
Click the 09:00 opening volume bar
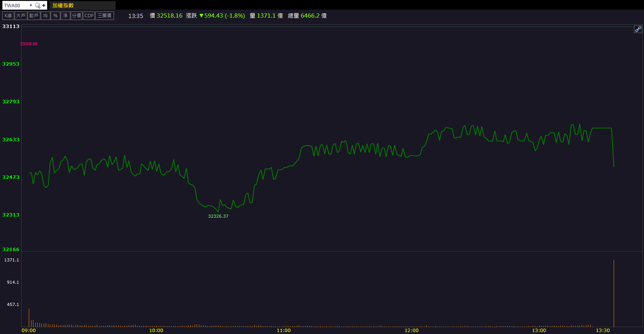tap(29, 317)
